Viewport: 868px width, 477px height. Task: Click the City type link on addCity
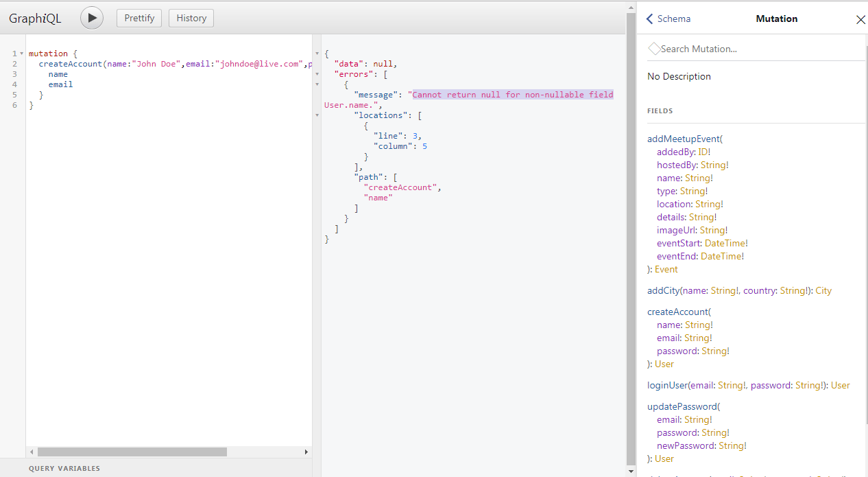(824, 290)
